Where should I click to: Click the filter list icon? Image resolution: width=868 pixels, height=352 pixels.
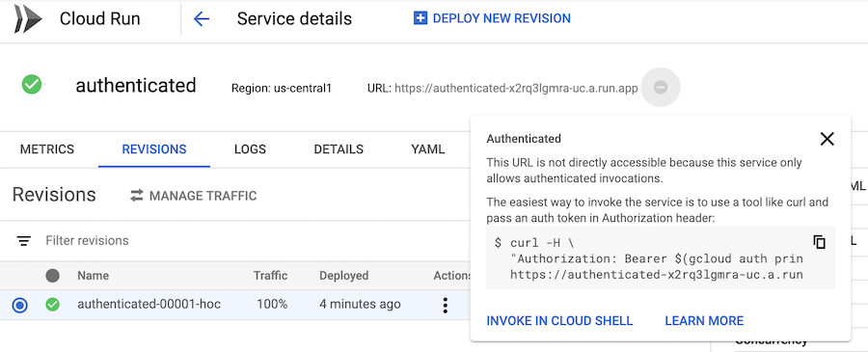23,241
